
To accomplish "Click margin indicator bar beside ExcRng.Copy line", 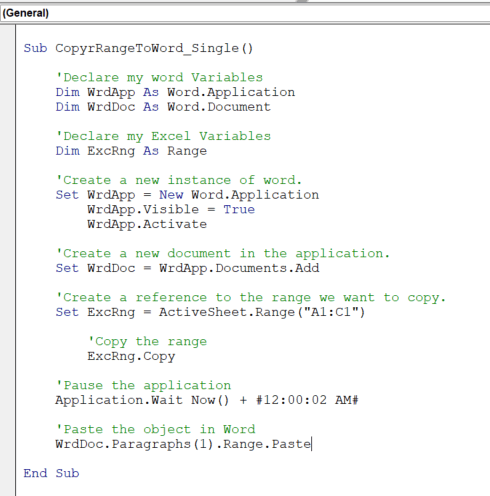I will tap(8, 356).
